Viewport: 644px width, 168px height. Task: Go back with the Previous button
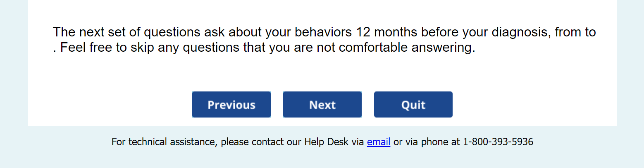tap(231, 105)
